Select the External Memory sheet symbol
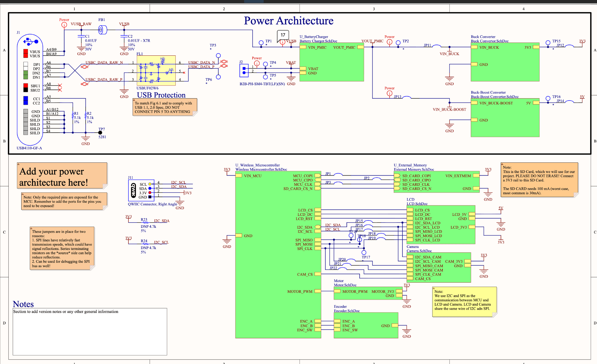 [437, 182]
